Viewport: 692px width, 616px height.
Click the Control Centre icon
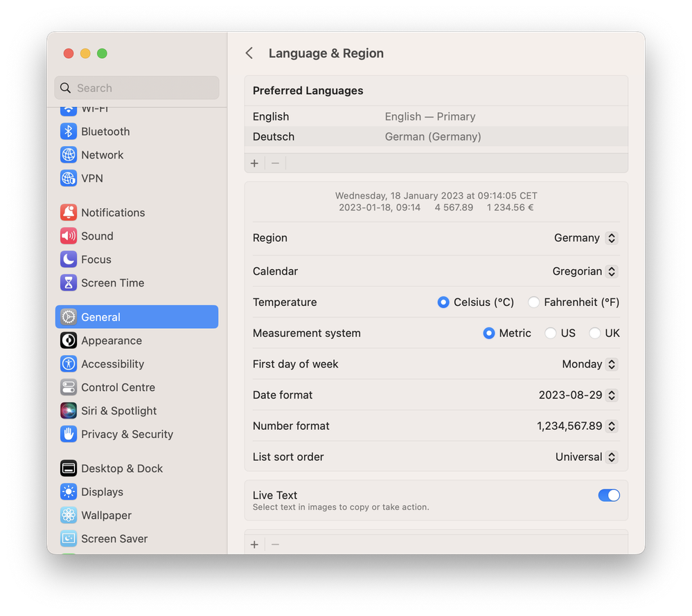click(x=69, y=387)
